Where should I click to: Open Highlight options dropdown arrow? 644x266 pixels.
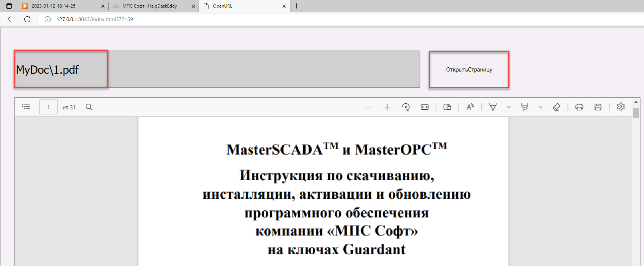(541, 107)
